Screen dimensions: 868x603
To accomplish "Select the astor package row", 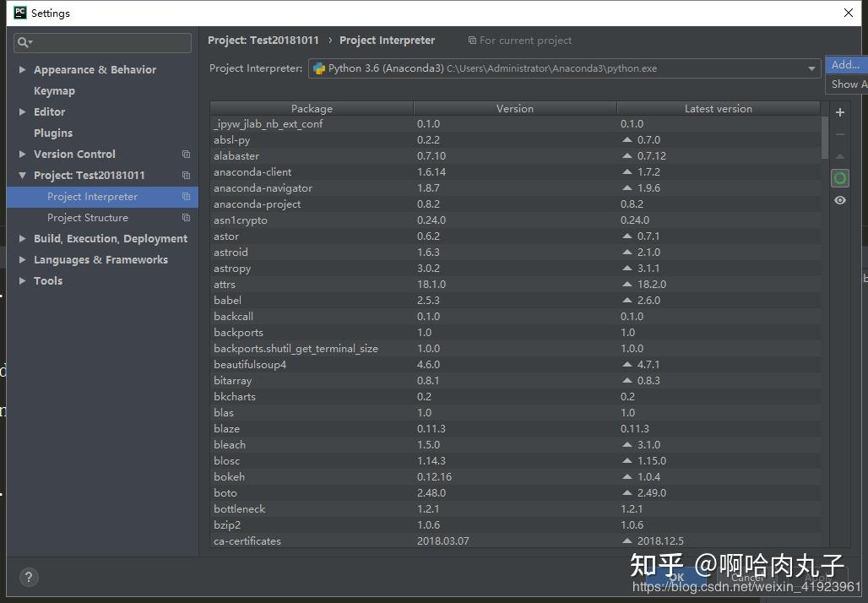I will [515, 236].
